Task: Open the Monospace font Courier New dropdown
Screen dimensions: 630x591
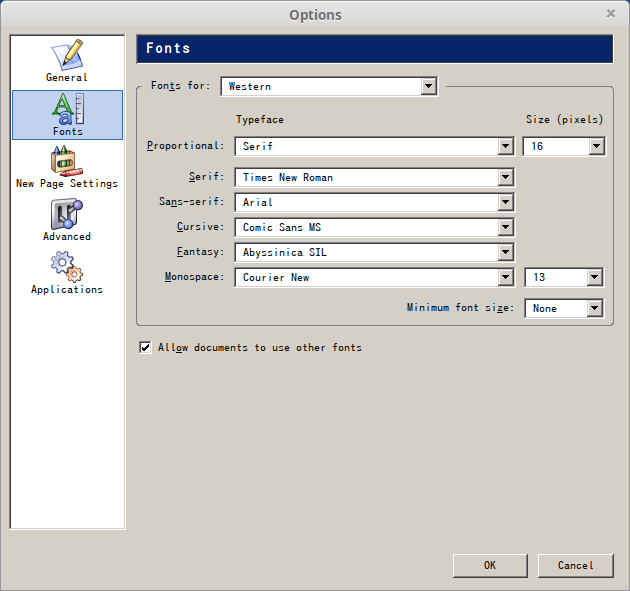Action: (x=374, y=277)
